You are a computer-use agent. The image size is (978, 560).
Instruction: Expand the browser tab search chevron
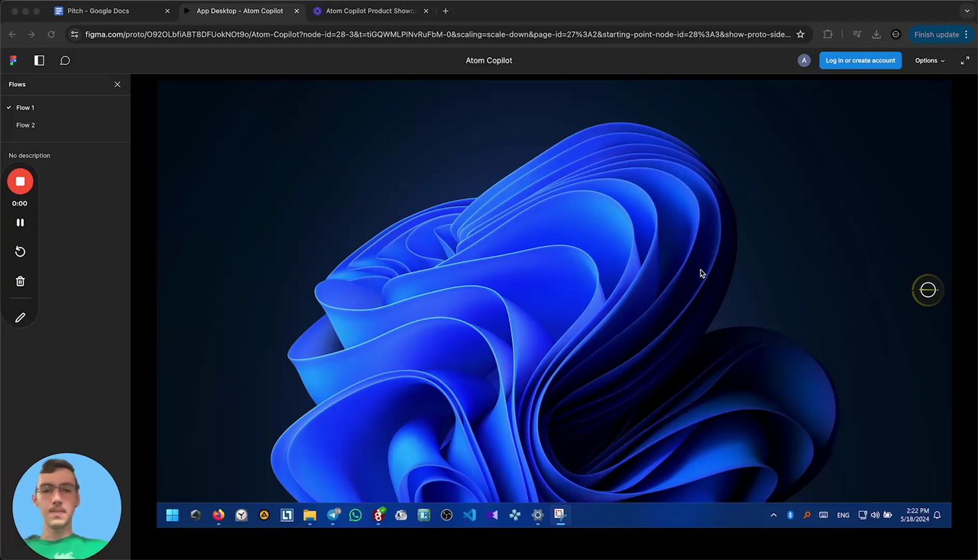(967, 11)
